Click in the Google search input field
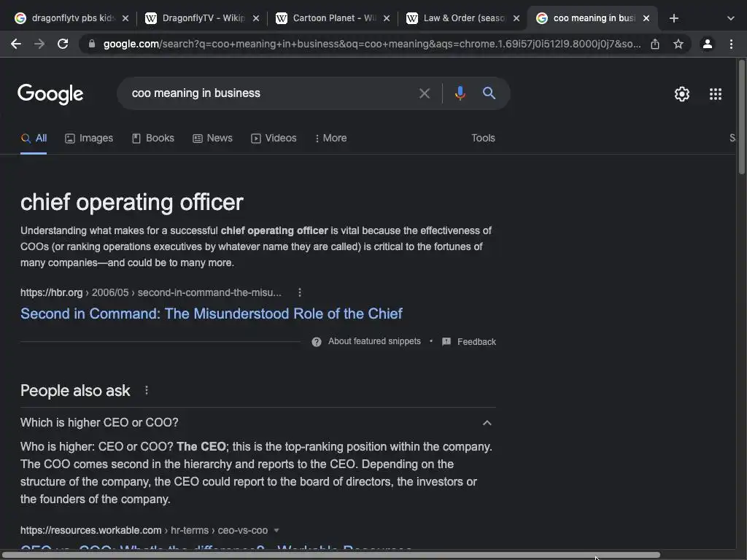Image resolution: width=747 pixels, height=560 pixels. click(271, 93)
